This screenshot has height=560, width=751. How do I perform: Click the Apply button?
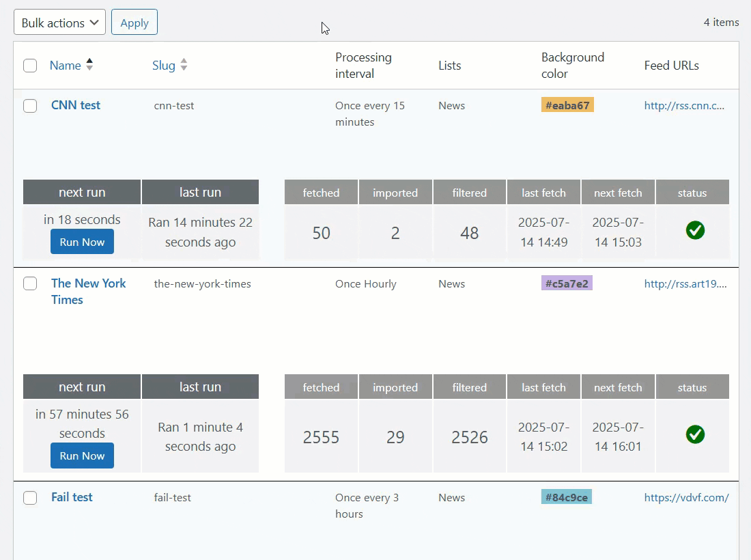click(x=134, y=23)
